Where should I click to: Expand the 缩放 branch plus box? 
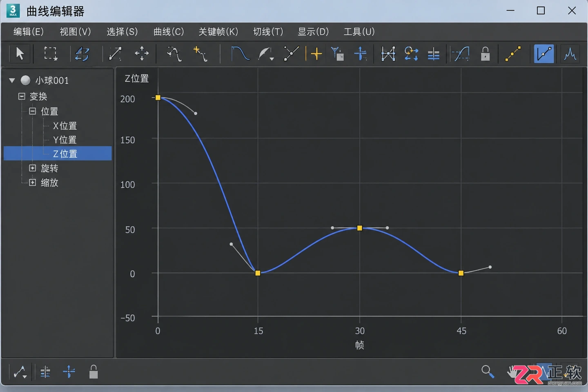[x=32, y=182]
